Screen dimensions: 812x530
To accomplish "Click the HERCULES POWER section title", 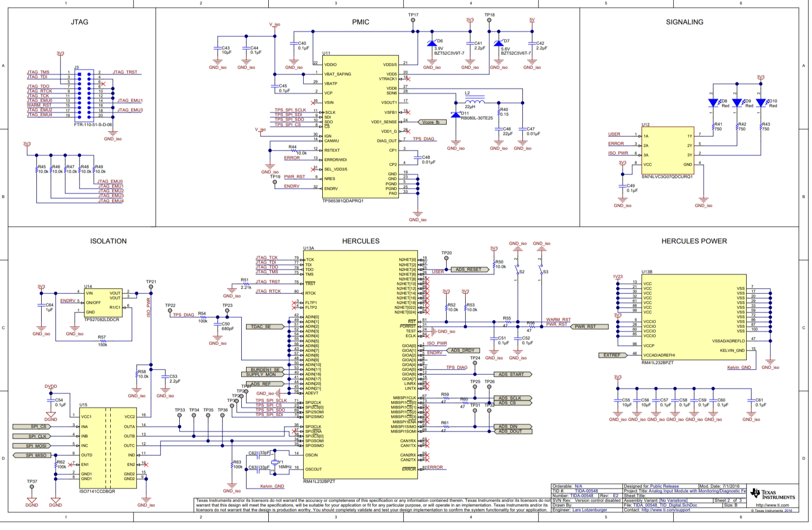I will click(694, 241).
